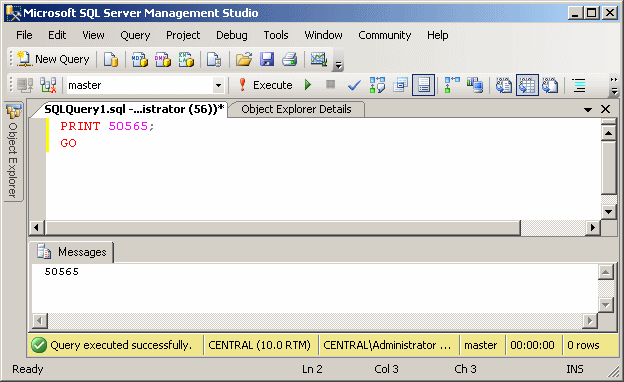Open the master database dropdown

tap(218, 85)
